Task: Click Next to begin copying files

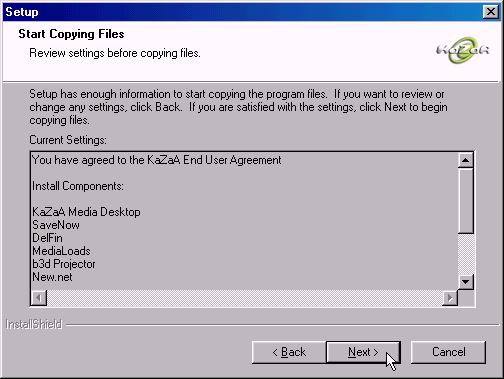Action: (x=363, y=352)
